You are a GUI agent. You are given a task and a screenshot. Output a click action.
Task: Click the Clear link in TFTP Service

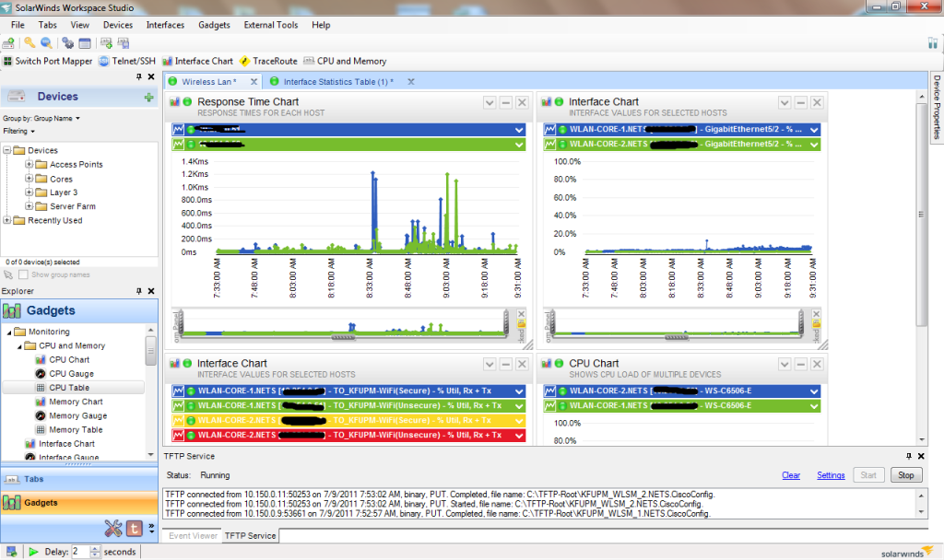tap(791, 475)
